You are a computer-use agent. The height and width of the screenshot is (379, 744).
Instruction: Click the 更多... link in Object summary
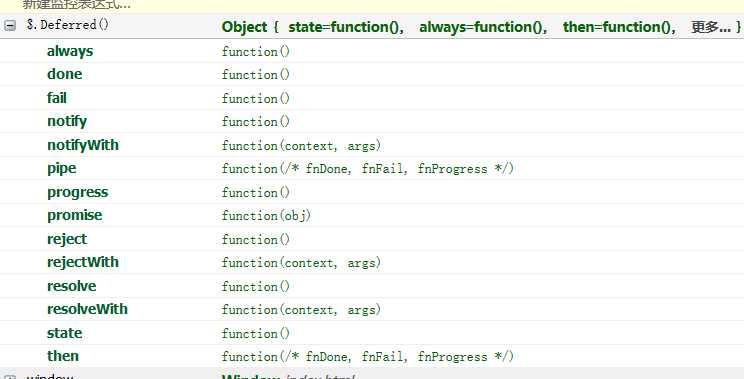pyautogui.click(x=711, y=27)
